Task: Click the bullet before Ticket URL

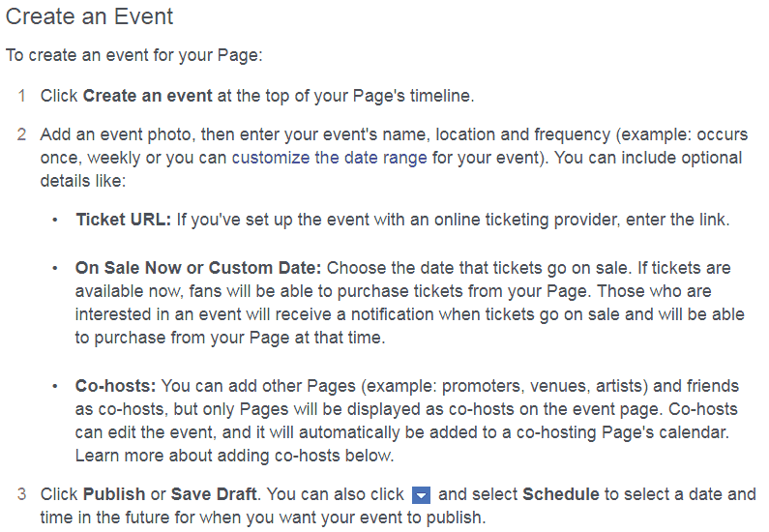Action: point(55,221)
